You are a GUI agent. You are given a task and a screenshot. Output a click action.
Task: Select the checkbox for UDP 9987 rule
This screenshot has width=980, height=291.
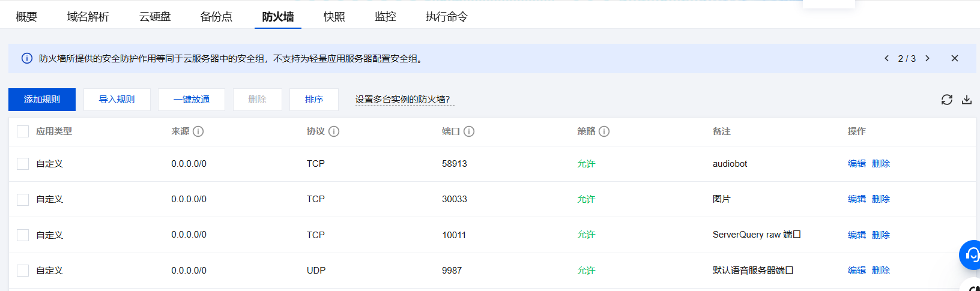[x=23, y=271]
